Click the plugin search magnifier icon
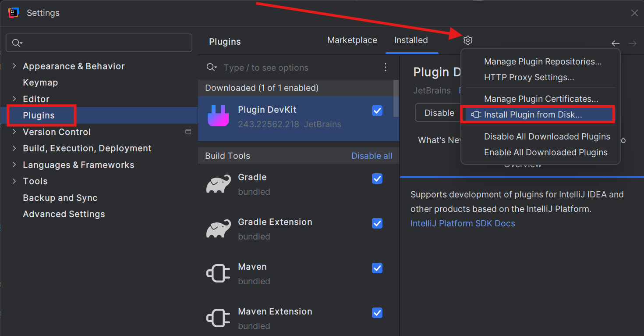This screenshot has height=336, width=644. [212, 67]
